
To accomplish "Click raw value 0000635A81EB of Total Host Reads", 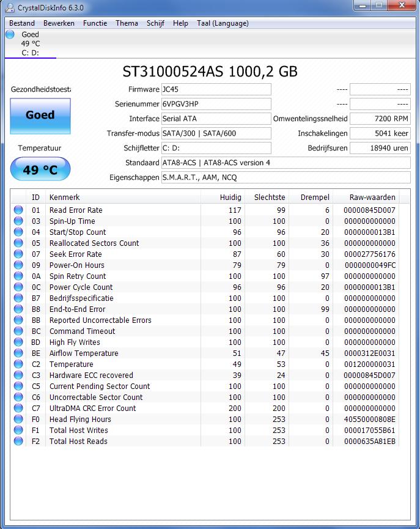I will point(370,442).
